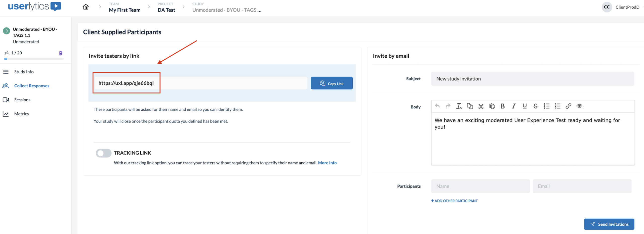Select the Study Info sidebar icon
644x234 pixels.
(x=6, y=71)
